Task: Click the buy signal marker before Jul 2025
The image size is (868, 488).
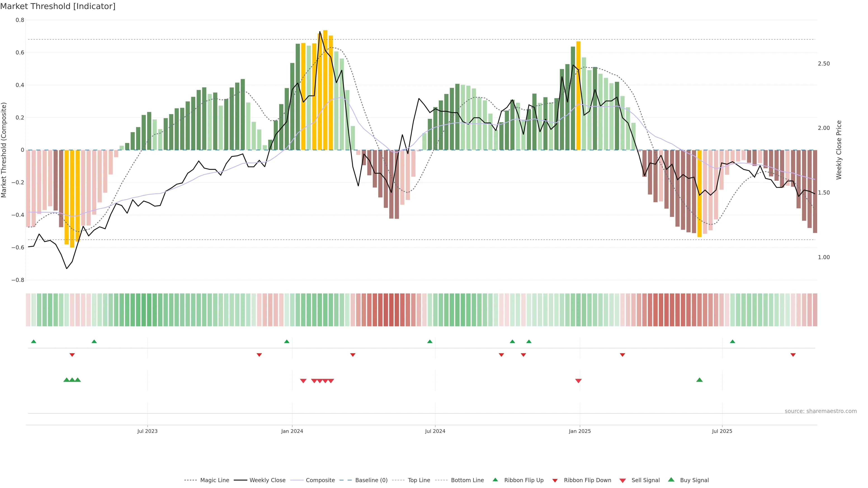Action: pyautogui.click(x=700, y=380)
